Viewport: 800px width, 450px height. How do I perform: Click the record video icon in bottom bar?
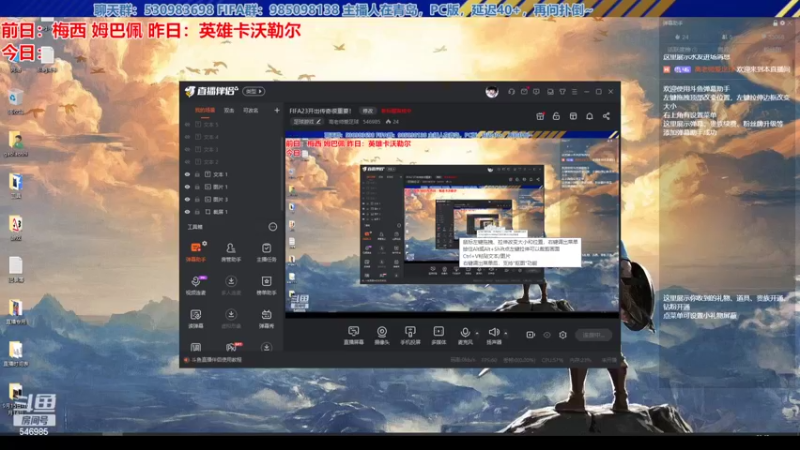[530, 335]
